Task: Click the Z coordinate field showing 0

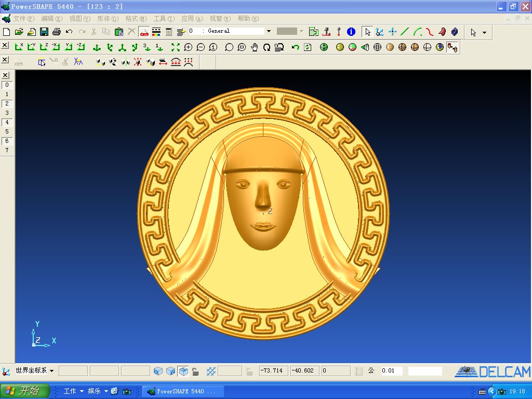Action: 336,371
